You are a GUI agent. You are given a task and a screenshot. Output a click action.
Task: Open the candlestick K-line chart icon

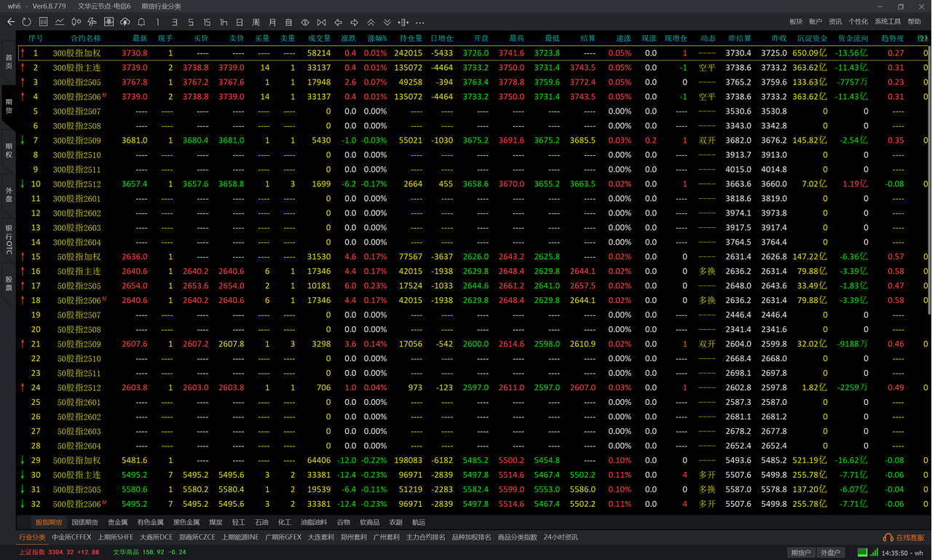tap(76, 22)
